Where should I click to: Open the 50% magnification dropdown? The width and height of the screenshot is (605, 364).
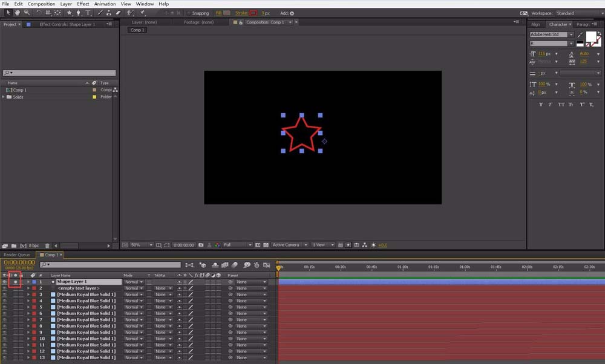(x=141, y=245)
